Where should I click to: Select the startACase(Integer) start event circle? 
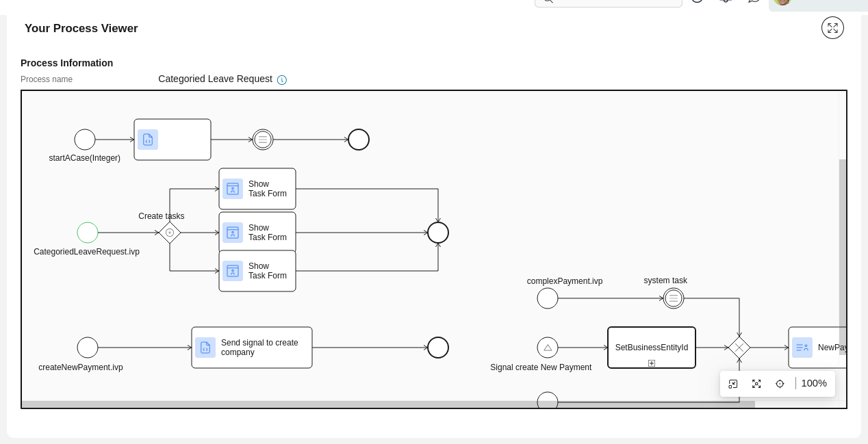85,140
